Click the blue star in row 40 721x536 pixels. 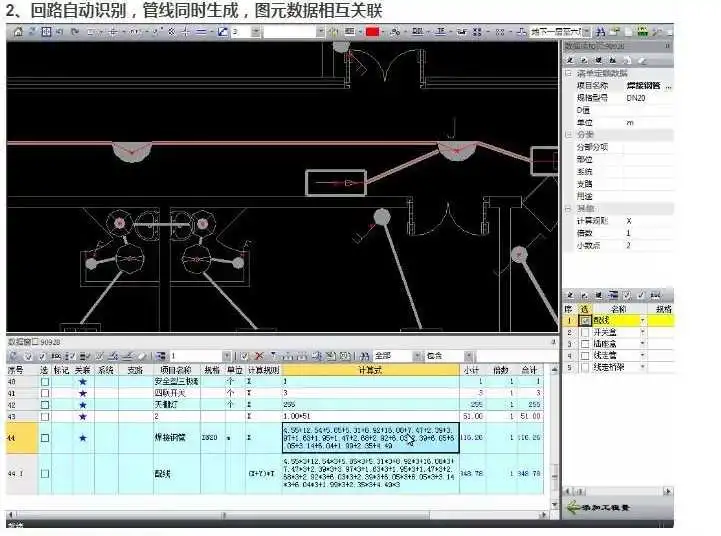point(82,382)
